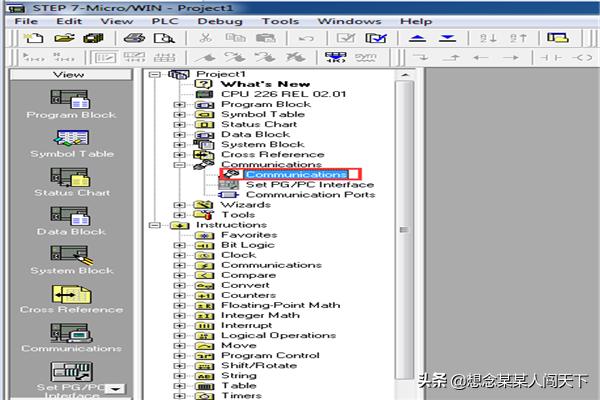Expand the Program Block tree node
This screenshot has width=600, height=400.
tap(179, 104)
